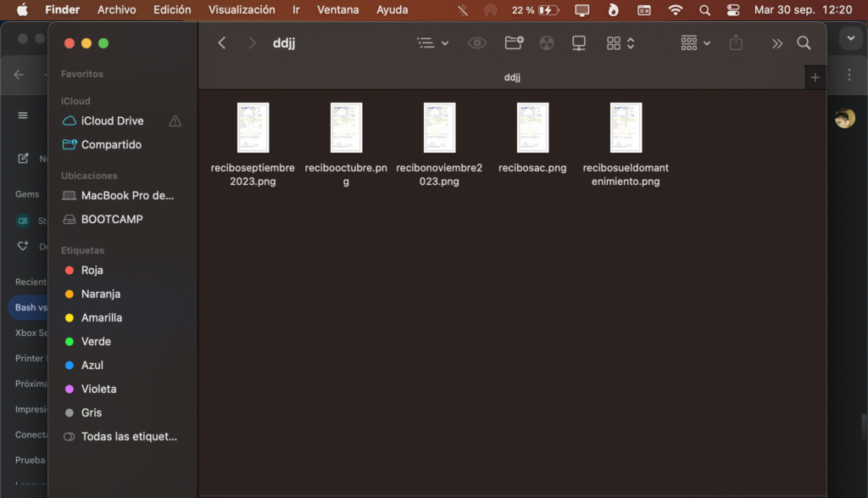Select the Roja red tag
Screen dimensions: 868x498
(x=92, y=270)
